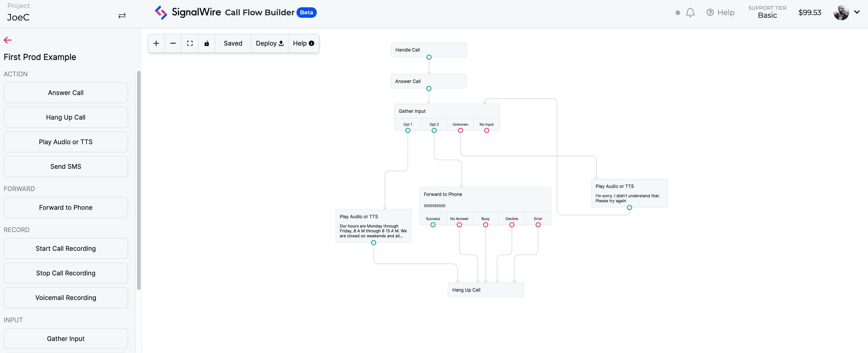Click the Gather Input Opt 1 connector
Screen dimensions: 868x353
point(408,130)
